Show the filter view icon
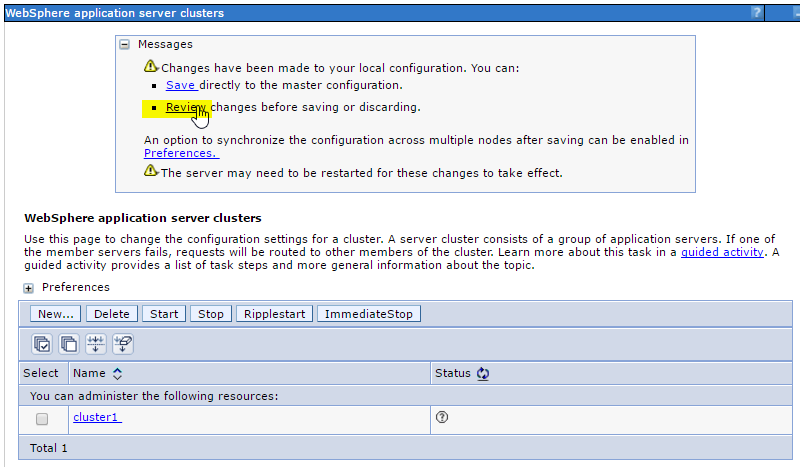Screen dimensions: 800x467 click(96, 344)
